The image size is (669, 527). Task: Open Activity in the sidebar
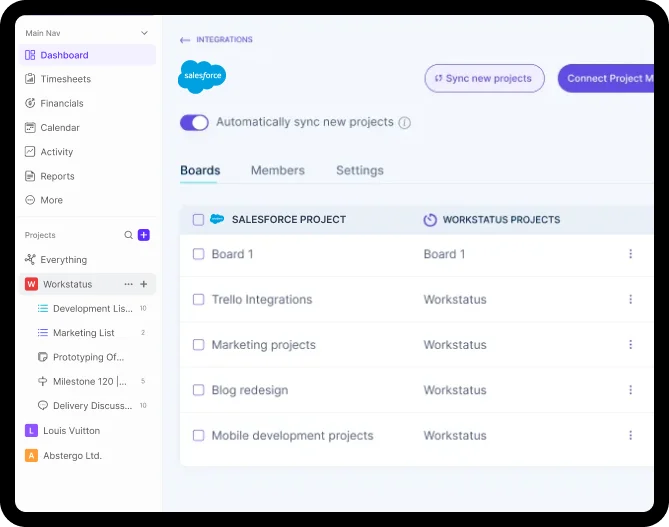[57, 152]
